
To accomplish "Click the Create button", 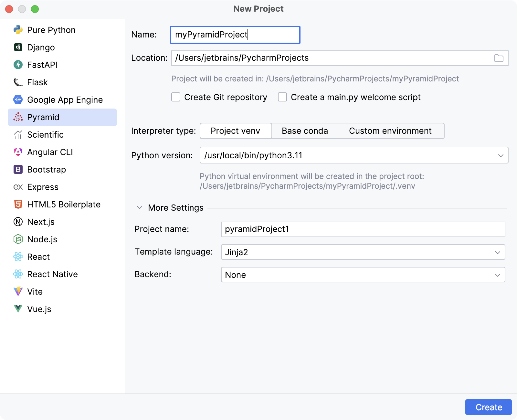I will [x=489, y=407].
